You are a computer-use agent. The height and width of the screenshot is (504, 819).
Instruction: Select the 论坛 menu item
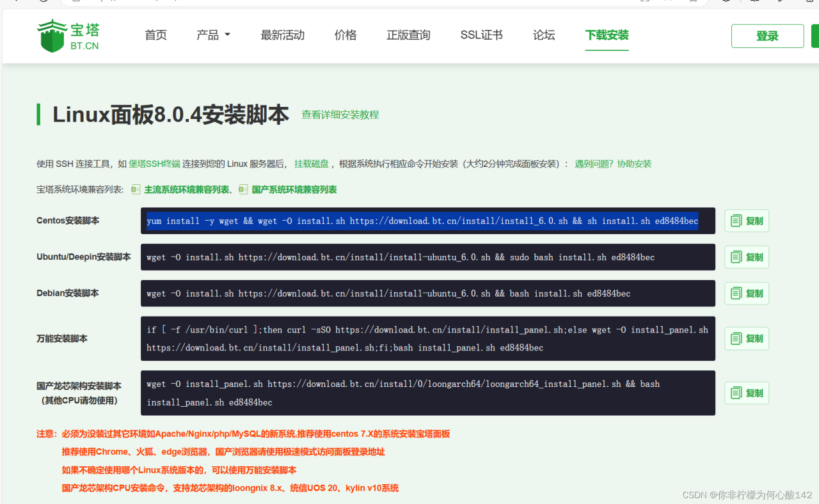pyautogui.click(x=543, y=35)
